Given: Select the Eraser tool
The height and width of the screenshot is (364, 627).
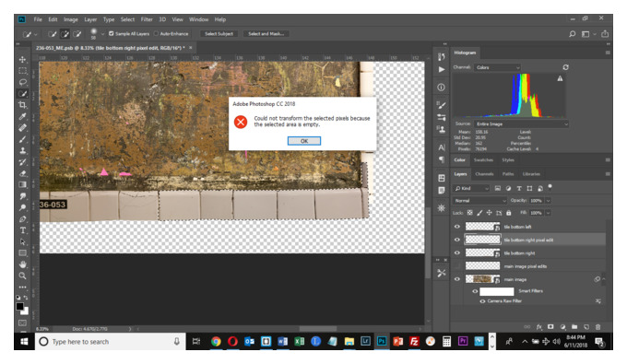Looking at the screenshot, I should [x=23, y=173].
